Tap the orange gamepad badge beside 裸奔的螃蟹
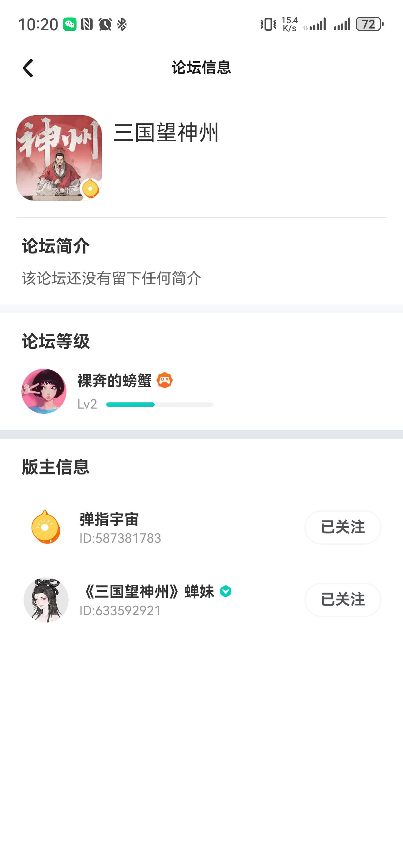 tap(165, 380)
